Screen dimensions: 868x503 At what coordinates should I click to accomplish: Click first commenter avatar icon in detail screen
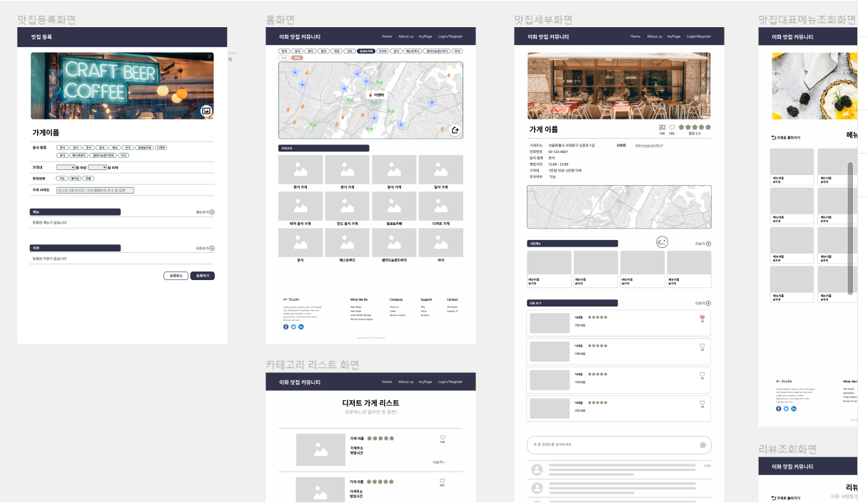coord(537,469)
